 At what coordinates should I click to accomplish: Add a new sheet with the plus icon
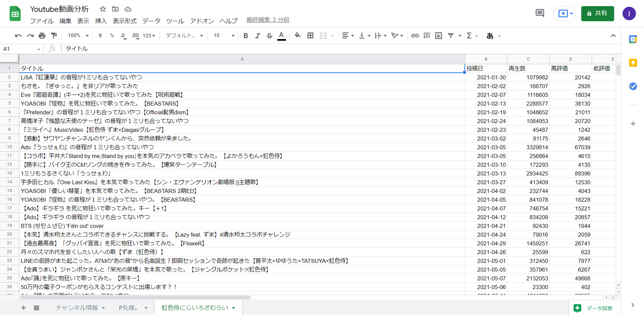click(24, 308)
